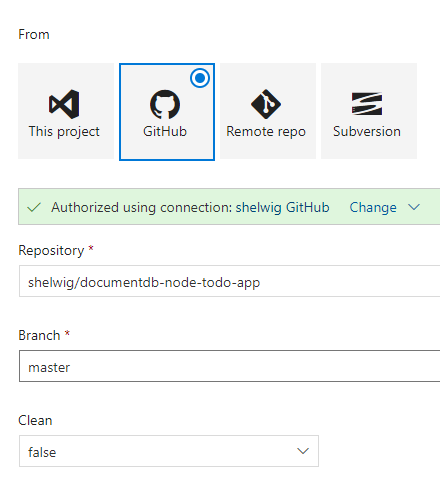This screenshot has height=498, width=440.
Task: Select the GitHub radio button indicator
Action: [x=200, y=78]
